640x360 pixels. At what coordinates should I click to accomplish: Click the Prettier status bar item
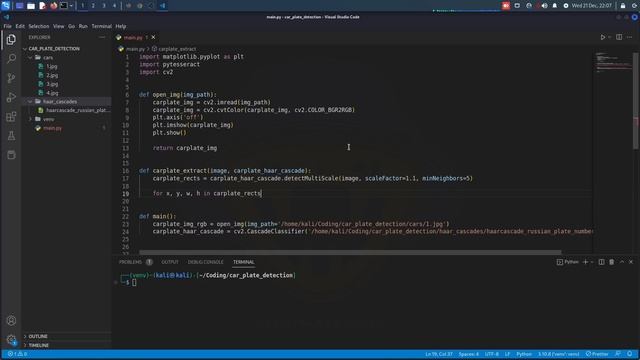pyautogui.click(x=597, y=354)
